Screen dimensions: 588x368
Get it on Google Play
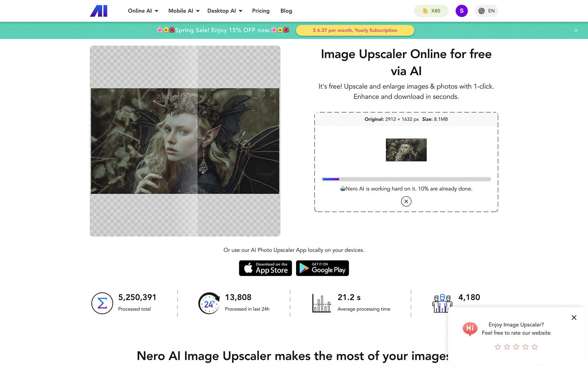click(x=323, y=268)
